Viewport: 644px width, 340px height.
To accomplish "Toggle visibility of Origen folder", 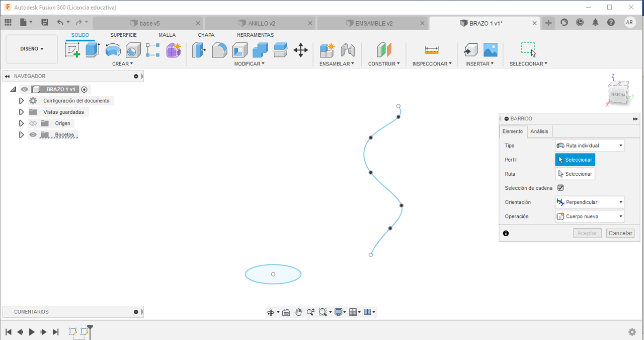I will [33, 123].
